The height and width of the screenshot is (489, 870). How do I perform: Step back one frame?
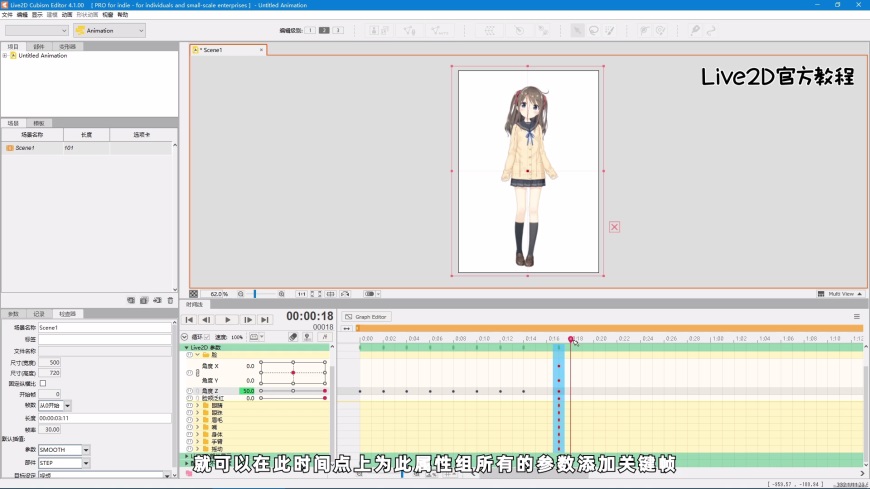click(206, 320)
